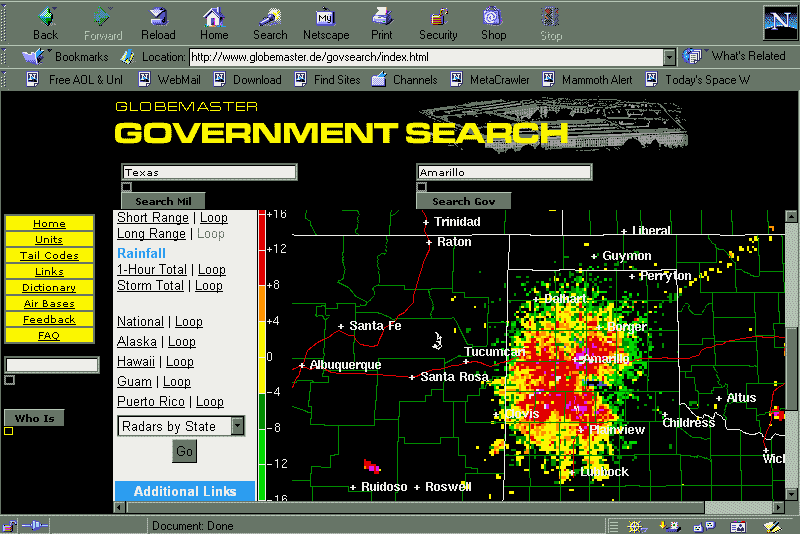
Task: Click the online/offline connection plug icon
Action: point(35,525)
